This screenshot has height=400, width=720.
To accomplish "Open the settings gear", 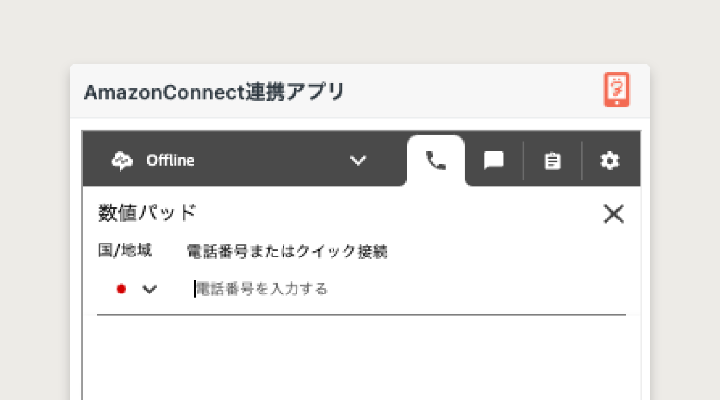I will pyautogui.click(x=609, y=160).
